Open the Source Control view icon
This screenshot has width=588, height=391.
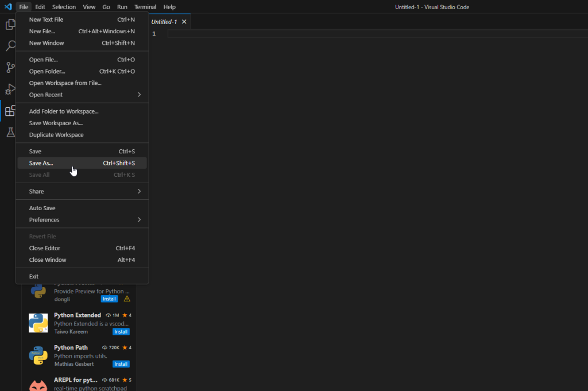tap(10, 67)
